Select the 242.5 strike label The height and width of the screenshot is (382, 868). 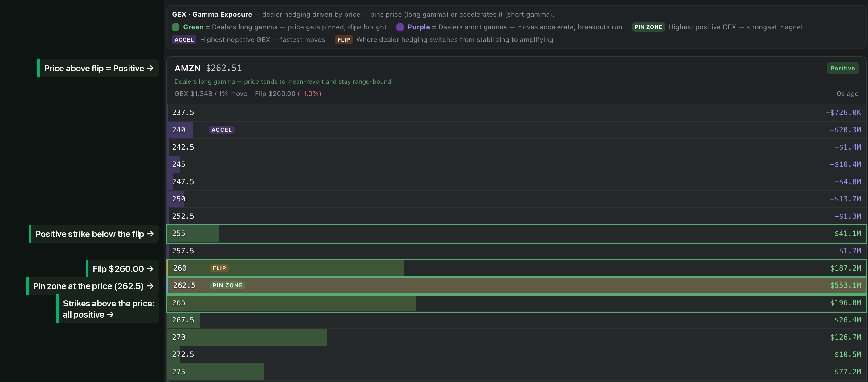pyautogui.click(x=183, y=147)
